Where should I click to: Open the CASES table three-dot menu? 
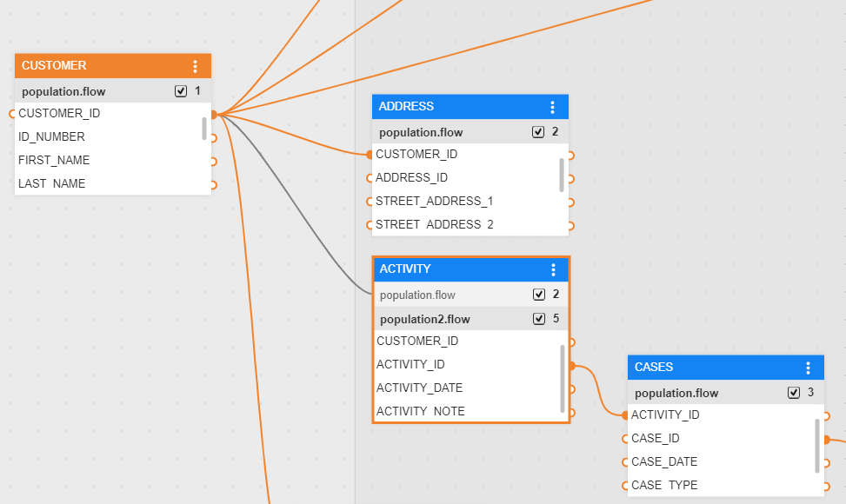[x=808, y=368]
